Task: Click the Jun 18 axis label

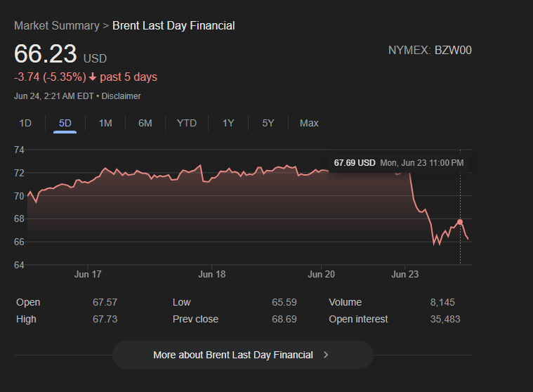Action: (x=212, y=275)
